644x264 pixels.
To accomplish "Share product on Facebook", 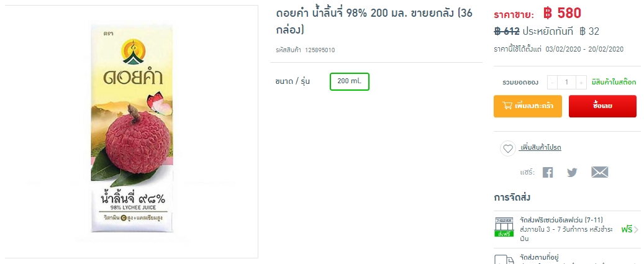I will pos(547,173).
